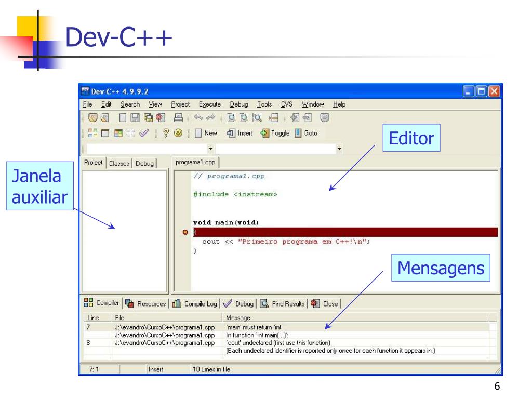
Task: Click the Close file icon with red X
Action: click(x=161, y=118)
